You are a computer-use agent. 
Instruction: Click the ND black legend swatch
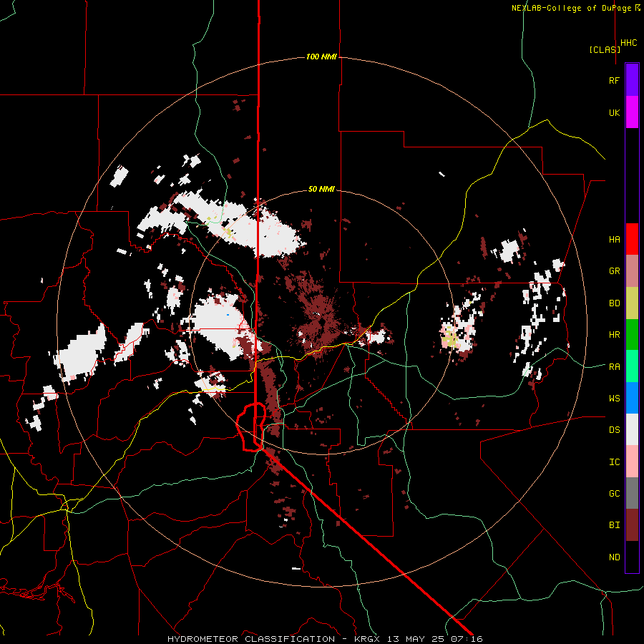pos(632,557)
